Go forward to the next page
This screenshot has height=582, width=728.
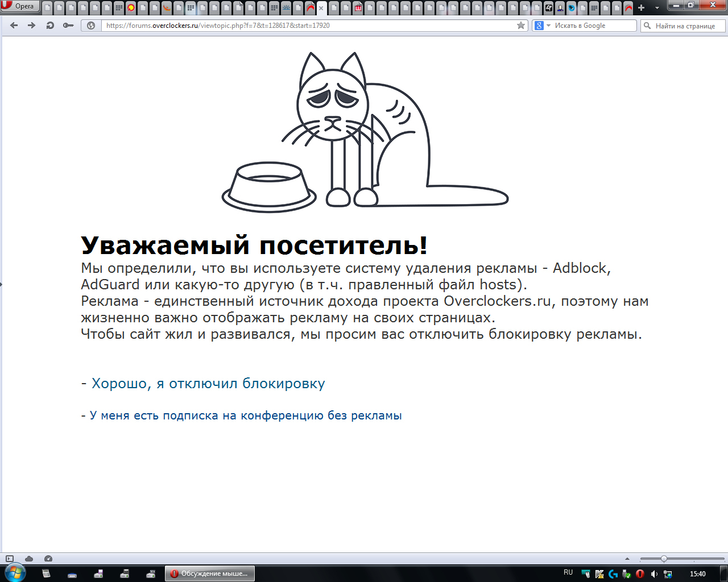(32, 26)
